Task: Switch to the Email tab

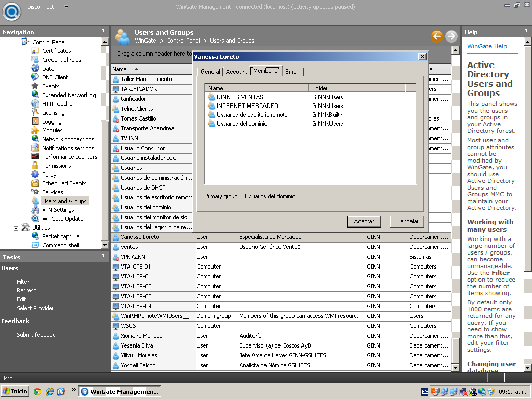Action: pos(292,72)
